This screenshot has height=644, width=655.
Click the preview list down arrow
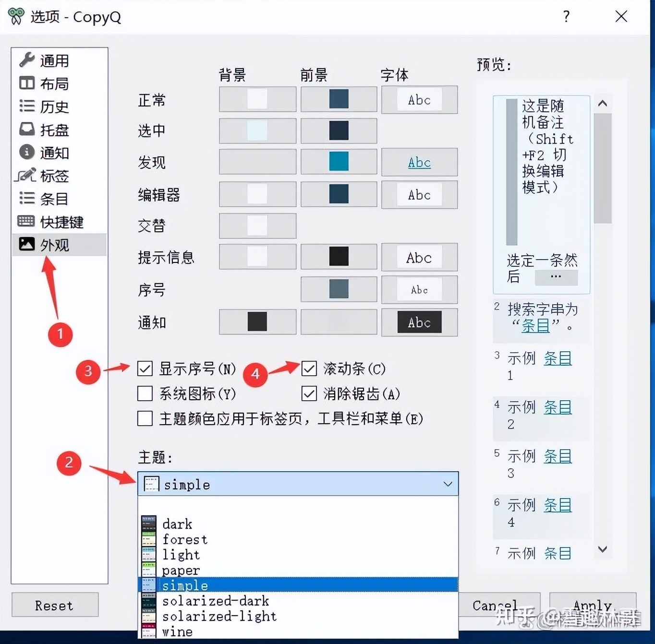(603, 549)
